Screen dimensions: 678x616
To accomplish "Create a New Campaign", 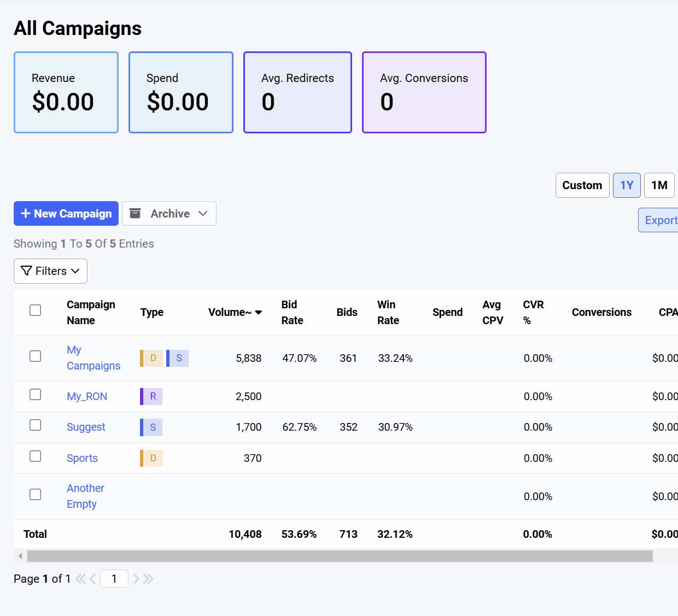I will click(66, 214).
